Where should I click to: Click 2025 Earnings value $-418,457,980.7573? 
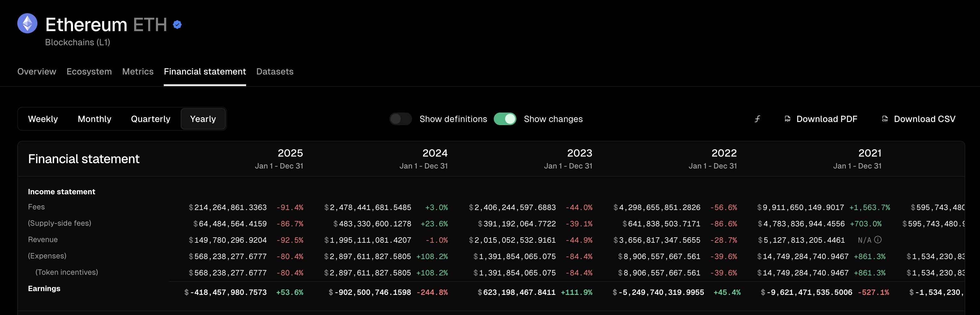[x=225, y=292]
